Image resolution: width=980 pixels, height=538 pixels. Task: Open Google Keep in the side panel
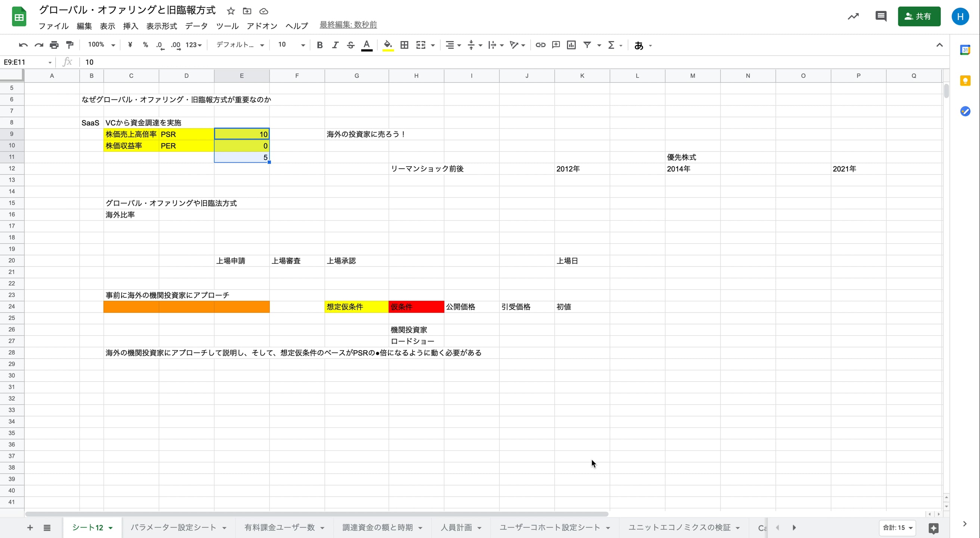[x=965, y=81]
